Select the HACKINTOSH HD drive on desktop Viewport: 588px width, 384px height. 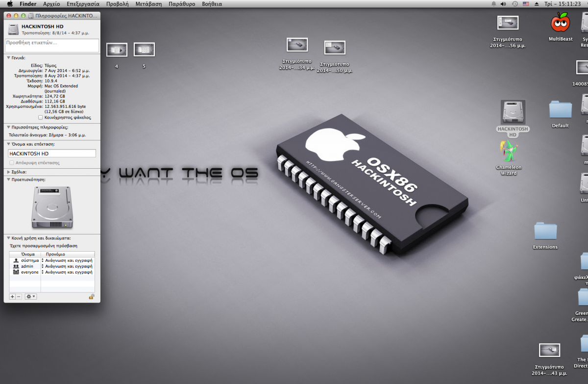point(513,112)
